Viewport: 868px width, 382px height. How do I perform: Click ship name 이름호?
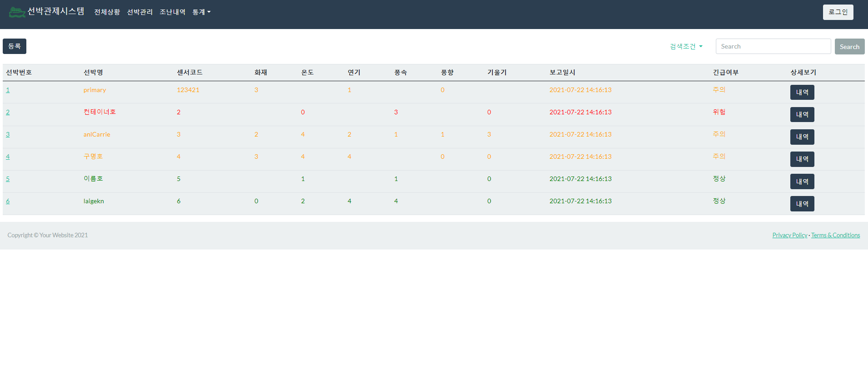93,178
